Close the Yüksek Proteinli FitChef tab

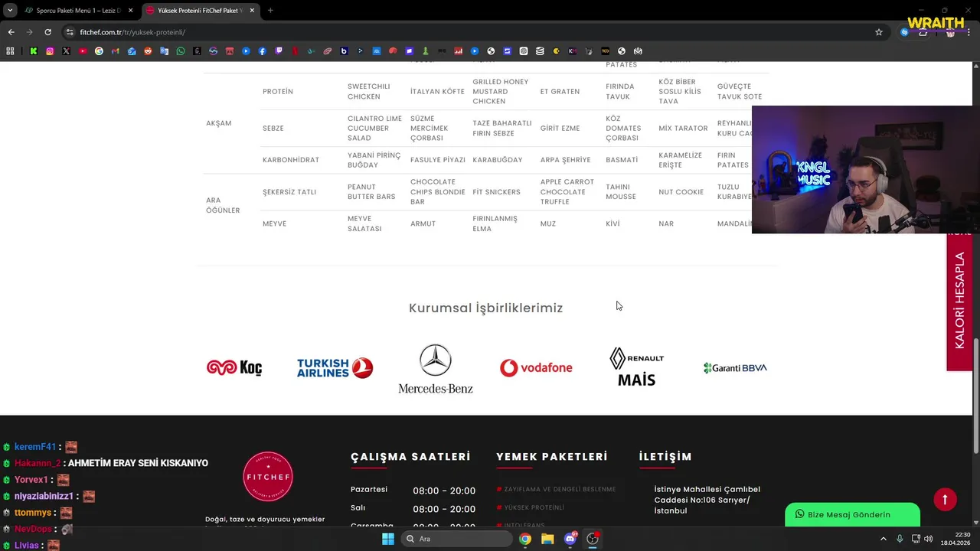[x=253, y=11]
